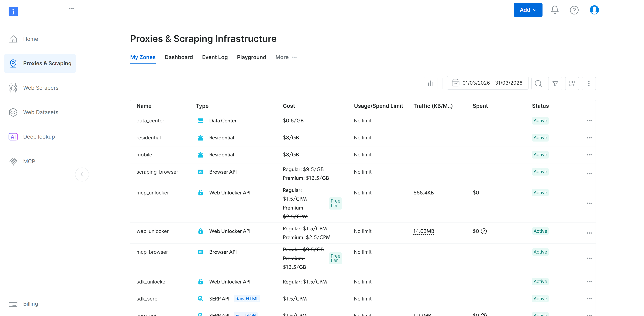This screenshot has height=316, width=644.
Task: Click the help question mark icon
Action: tap(574, 10)
